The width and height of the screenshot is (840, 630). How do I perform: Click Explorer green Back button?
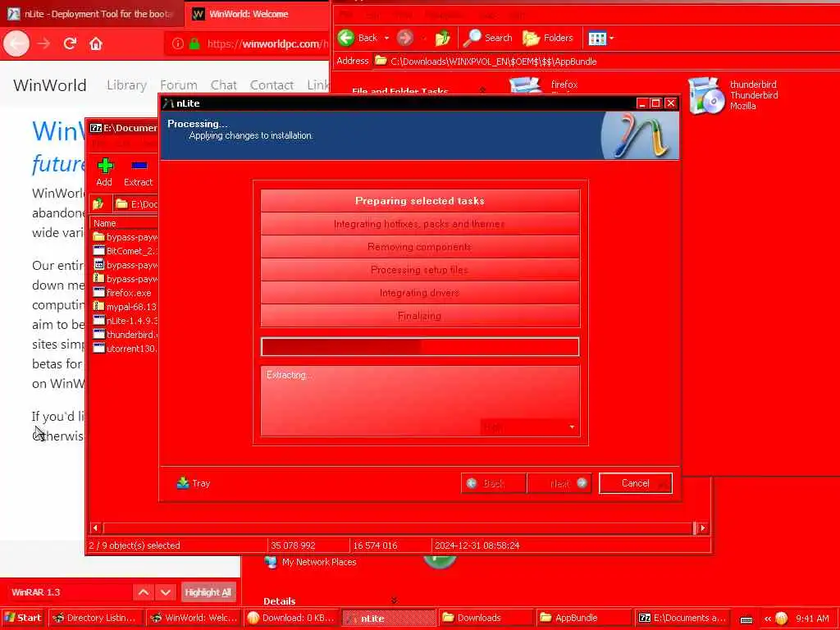358,38
